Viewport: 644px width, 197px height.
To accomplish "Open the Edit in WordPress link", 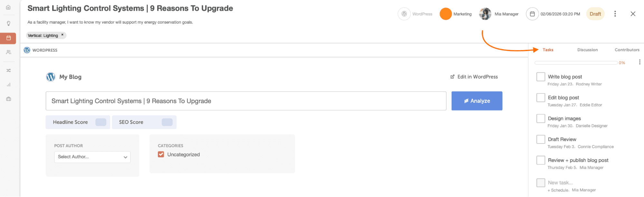I will coord(474,77).
